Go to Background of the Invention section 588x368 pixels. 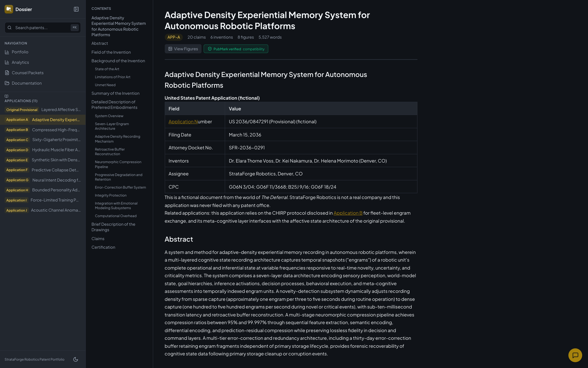point(118,61)
